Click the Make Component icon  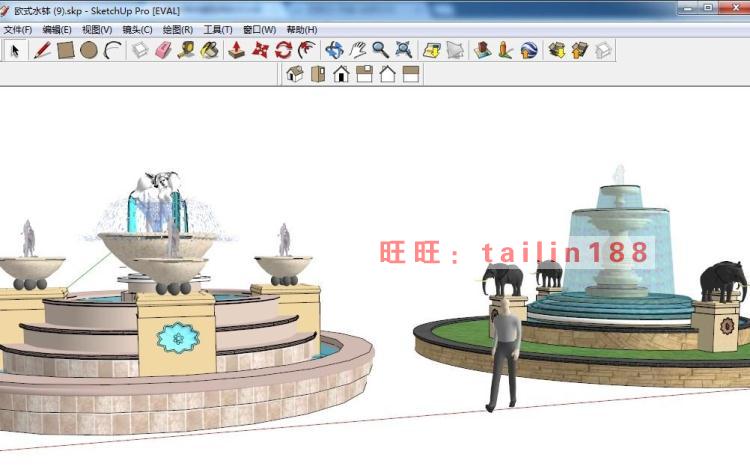click(140, 50)
